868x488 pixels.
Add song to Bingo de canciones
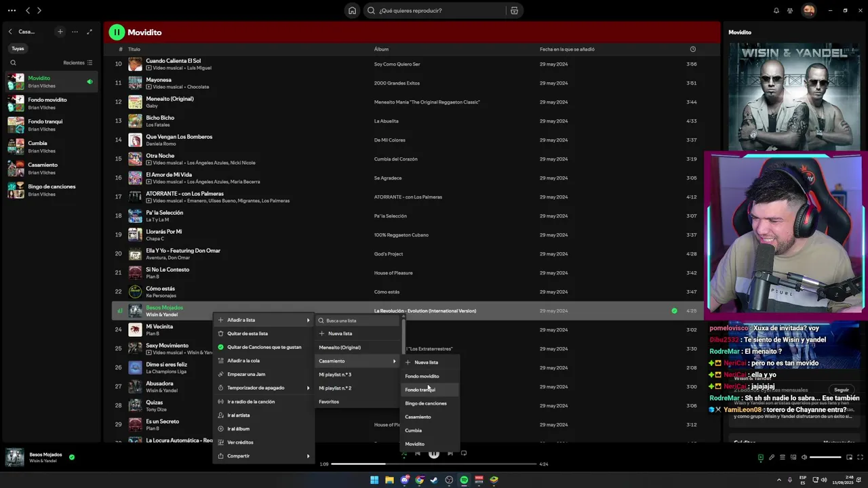[x=431, y=403]
